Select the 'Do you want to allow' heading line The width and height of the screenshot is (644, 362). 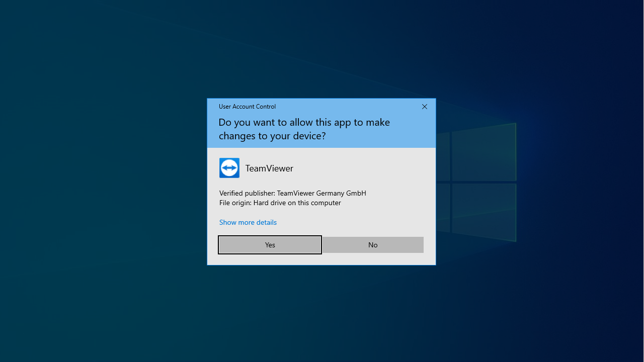click(x=304, y=122)
